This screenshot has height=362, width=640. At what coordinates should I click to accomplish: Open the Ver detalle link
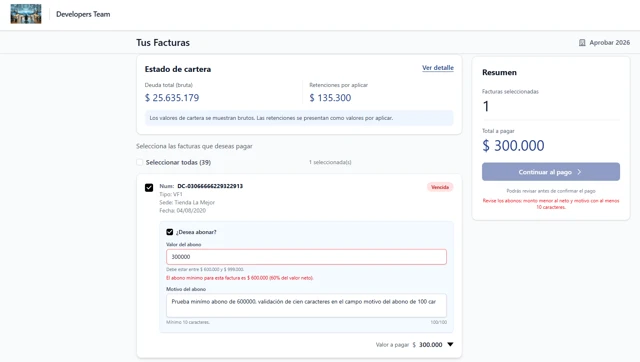click(438, 68)
